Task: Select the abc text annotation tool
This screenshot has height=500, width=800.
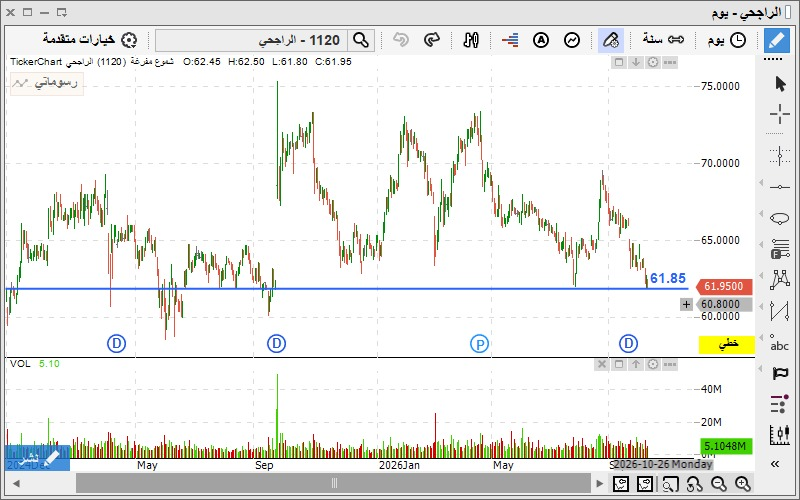Action: 780,342
